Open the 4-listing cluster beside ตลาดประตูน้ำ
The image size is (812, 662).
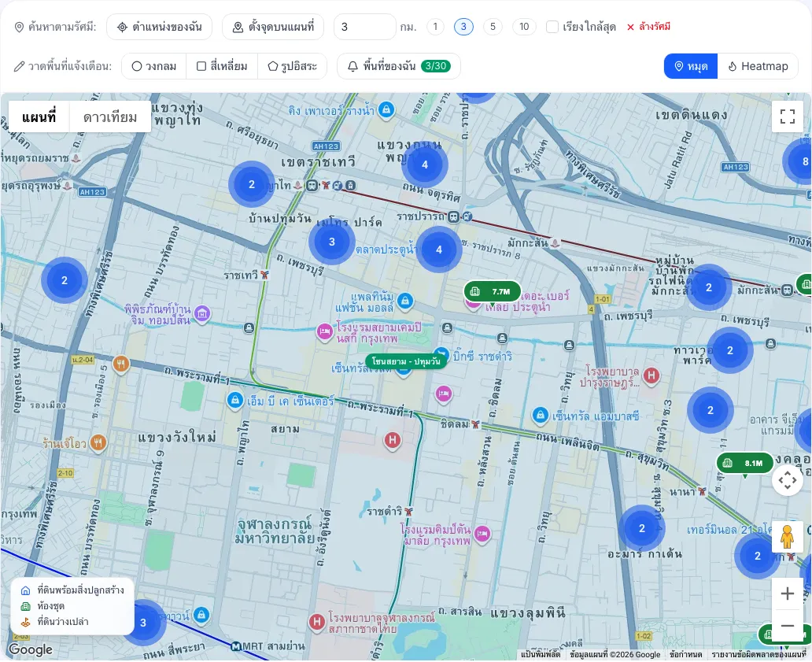pyautogui.click(x=439, y=250)
